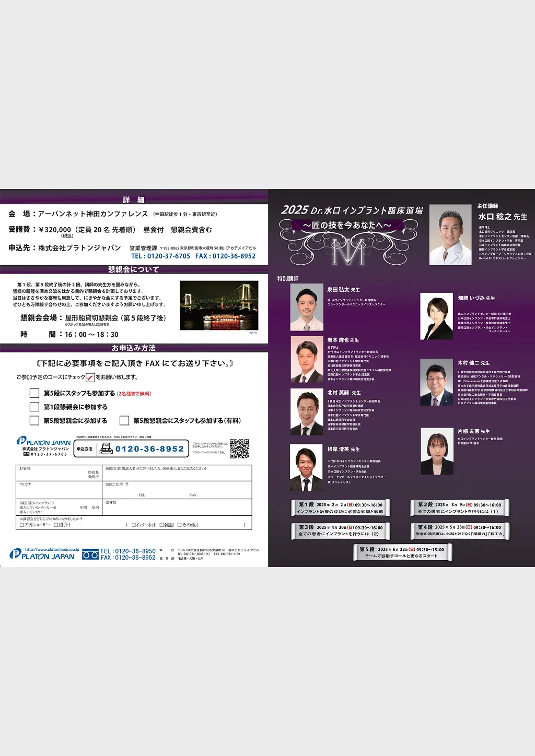This screenshot has width=535, height=756.
Task: Select the インターネット option checkbox
Action: pos(134,525)
